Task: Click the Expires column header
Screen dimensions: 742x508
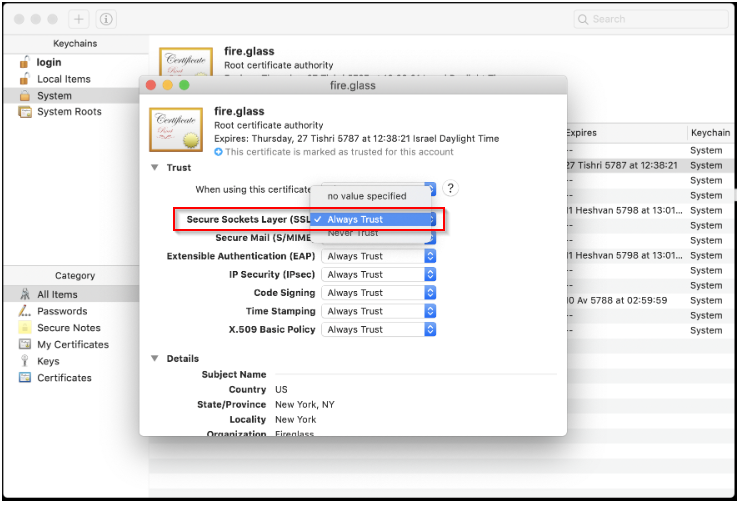Action: 581,133
